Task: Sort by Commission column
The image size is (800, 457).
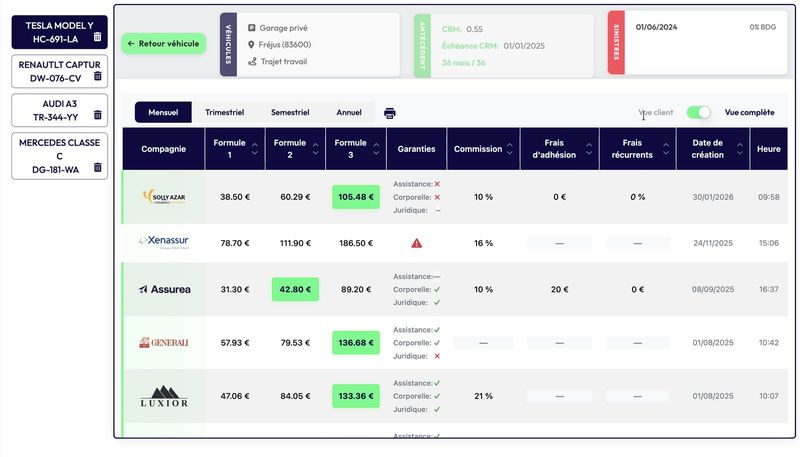Action: tap(509, 149)
